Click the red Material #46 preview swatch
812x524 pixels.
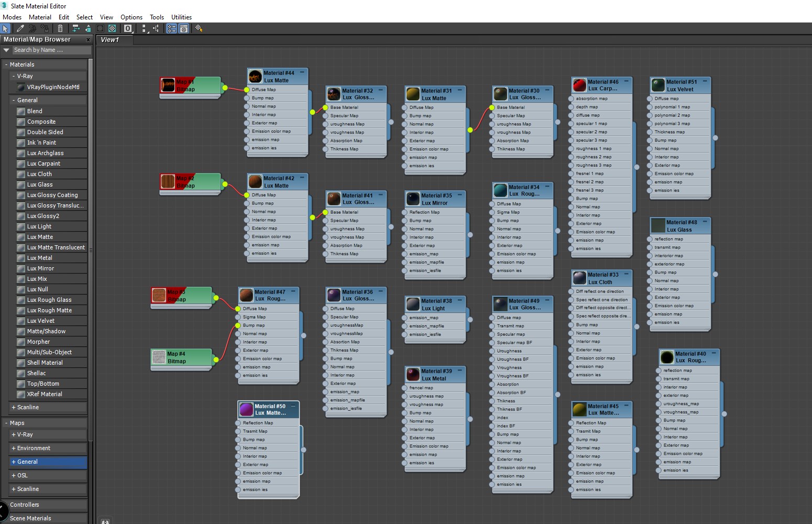579,85
